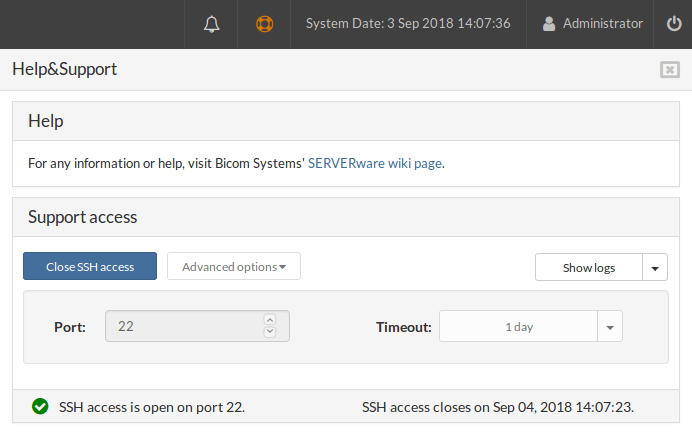Decrease the port number with down arrow
The width and height of the screenshot is (692, 433).
[270, 332]
